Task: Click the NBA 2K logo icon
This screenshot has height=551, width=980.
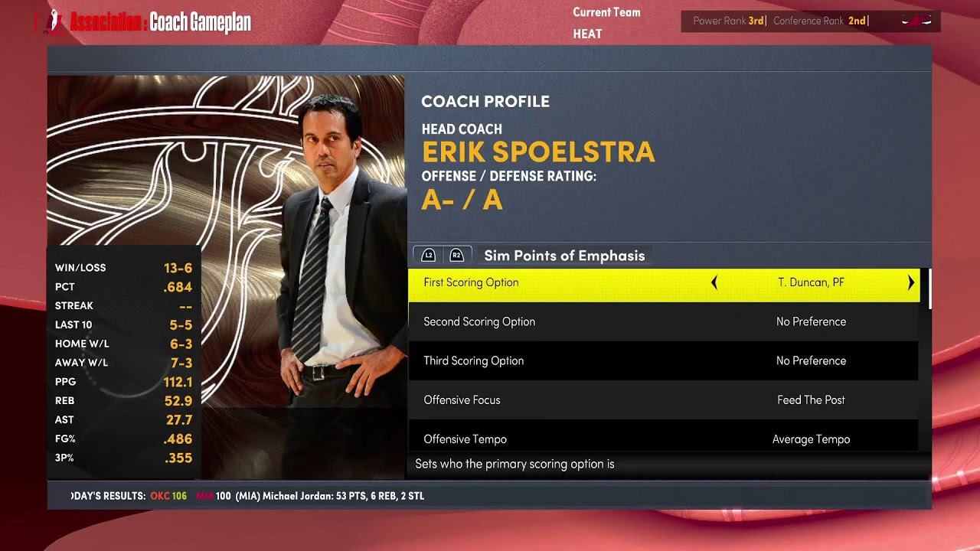Action: pyautogui.click(x=54, y=22)
